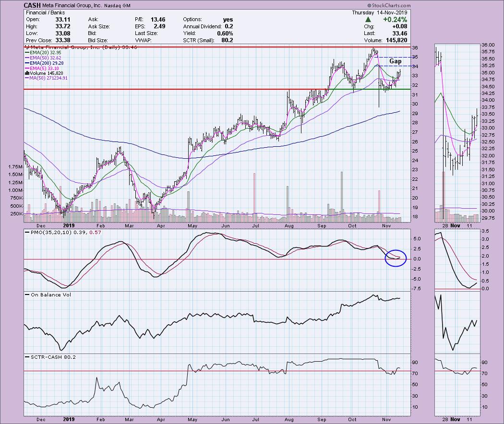The width and height of the screenshot is (504, 424).
Task: Click the Yield value 0.60%
Action: click(225, 34)
